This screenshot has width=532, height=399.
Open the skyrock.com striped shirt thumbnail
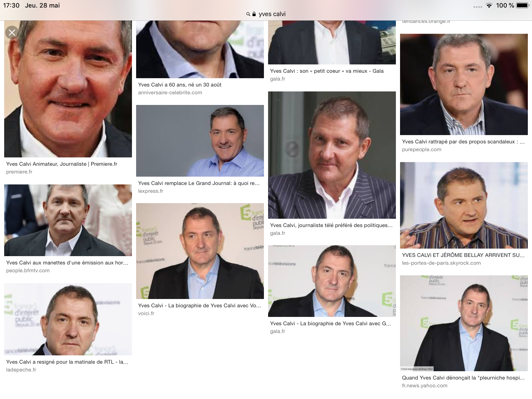coord(464,205)
